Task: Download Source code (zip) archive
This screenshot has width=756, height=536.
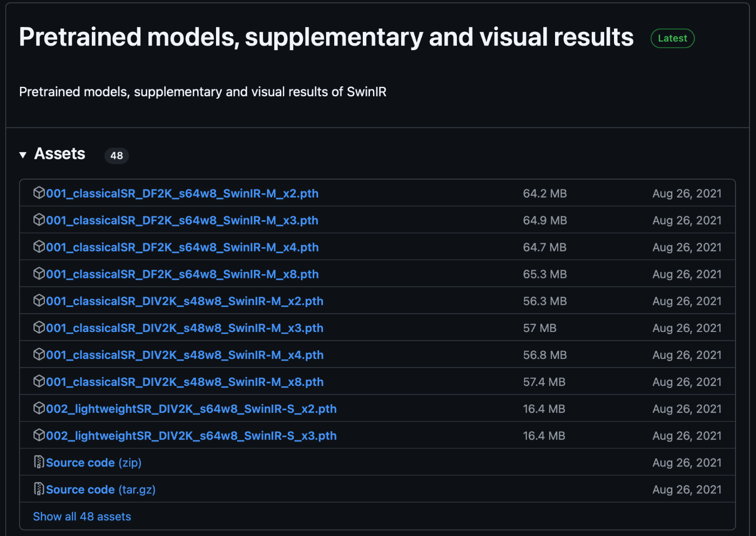Action: click(93, 463)
